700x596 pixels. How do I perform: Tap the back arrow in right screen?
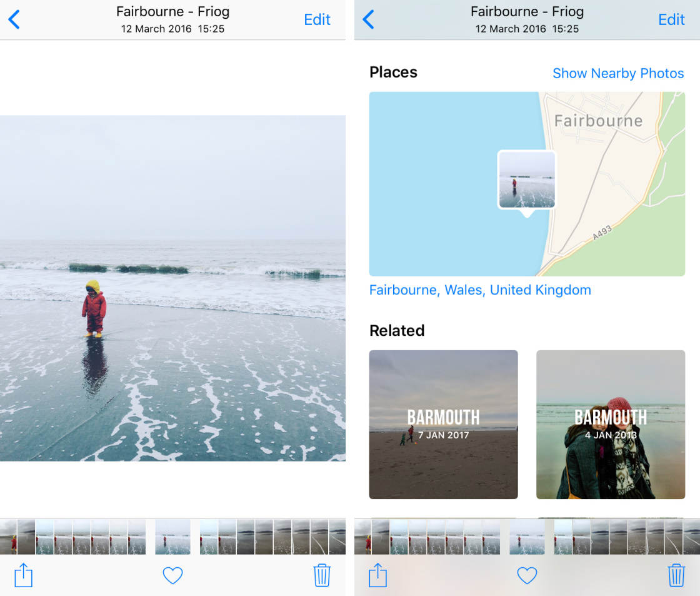368,19
